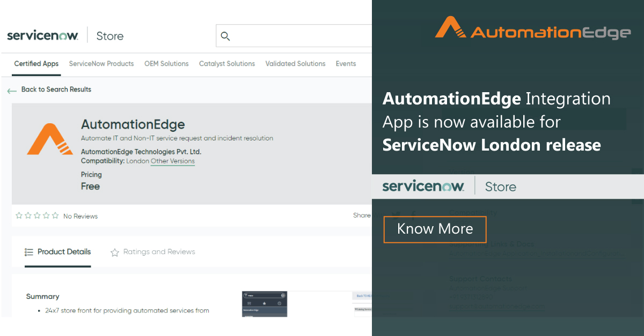Image resolution: width=644 pixels, height=336 pixels.
Task: Click the ServiceNow logo in the header
Action: pyautogui.click(x=43, y=35)
